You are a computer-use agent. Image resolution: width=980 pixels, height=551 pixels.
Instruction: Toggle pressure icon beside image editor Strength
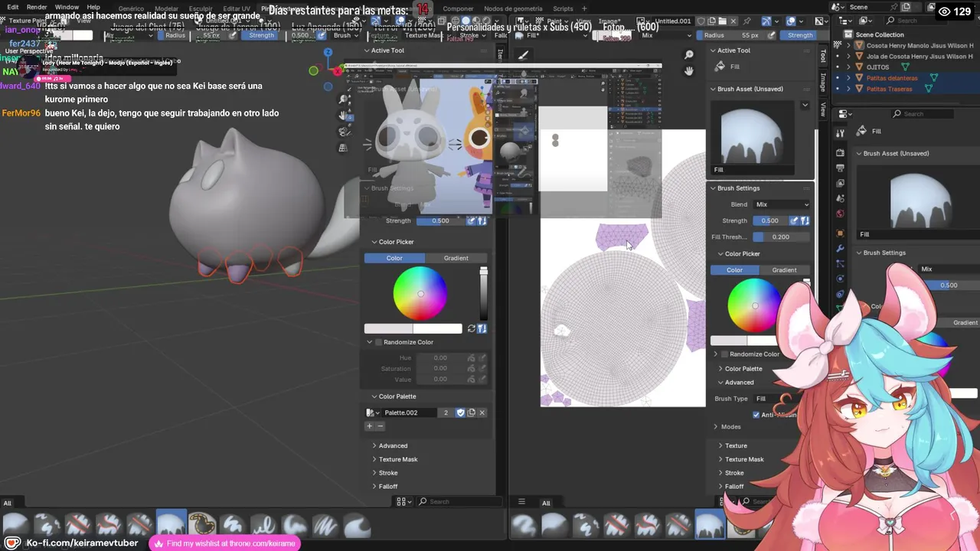(x=794, y=220)
